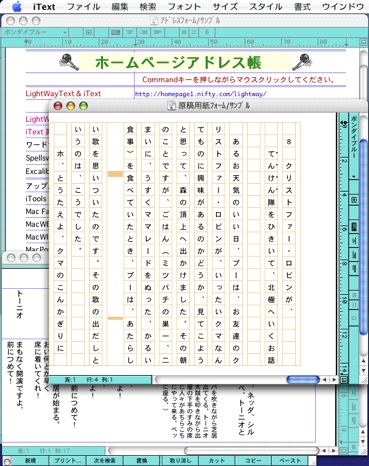Open vertical ボンダイブルー dropdown in manuscript window

pyautogui.click(x=354, y=147)
